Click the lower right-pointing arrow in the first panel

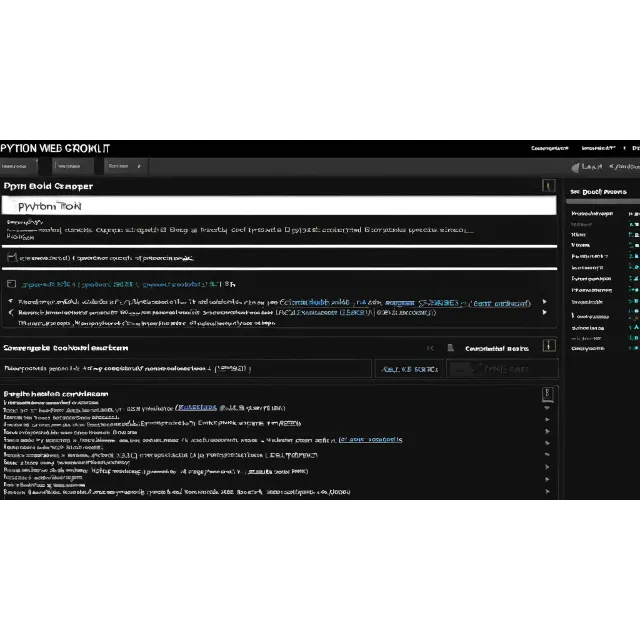(544, 312)
